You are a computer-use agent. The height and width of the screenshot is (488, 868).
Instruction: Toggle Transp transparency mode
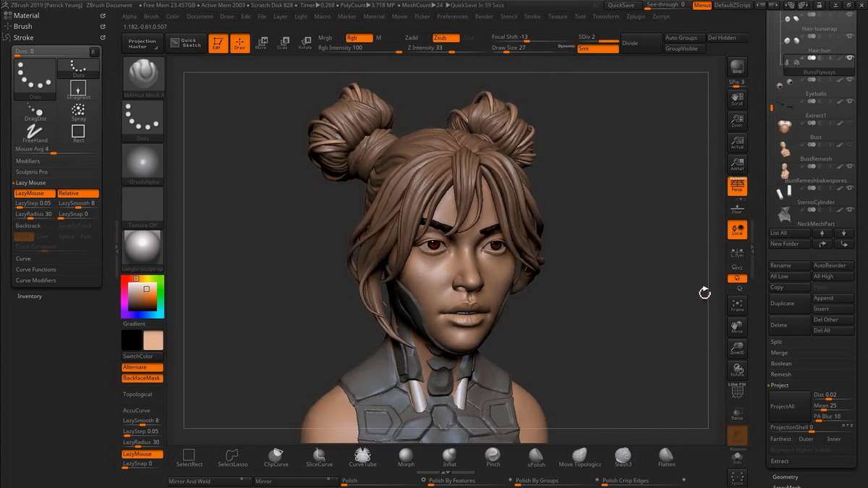point(737,414)
